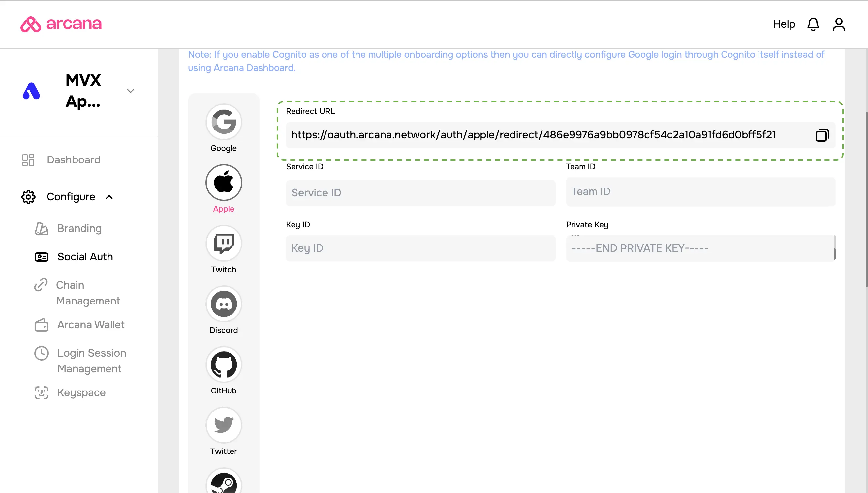Click the Team ID label
Image resolution: width=868 pixels, height=493 pixels.
click(581, 167)
